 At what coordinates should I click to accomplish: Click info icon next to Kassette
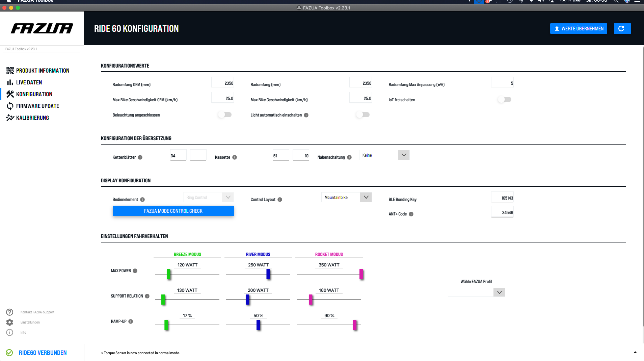click(x=235, y=157)
